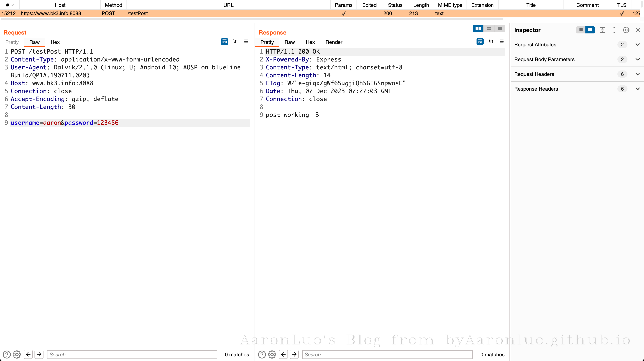644x361 pixels.
Task: Open the Response Render tab
Action: pos(334,42)
